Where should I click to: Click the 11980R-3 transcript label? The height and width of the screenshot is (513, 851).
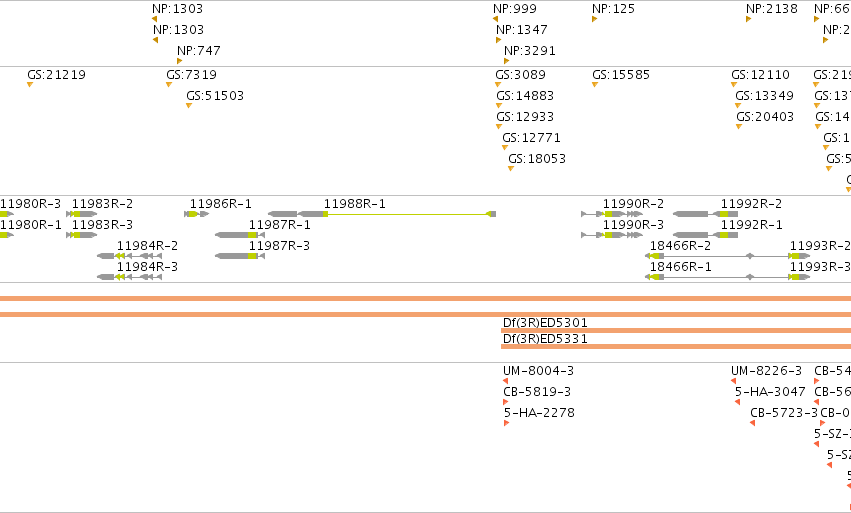(x=30, y=204)
